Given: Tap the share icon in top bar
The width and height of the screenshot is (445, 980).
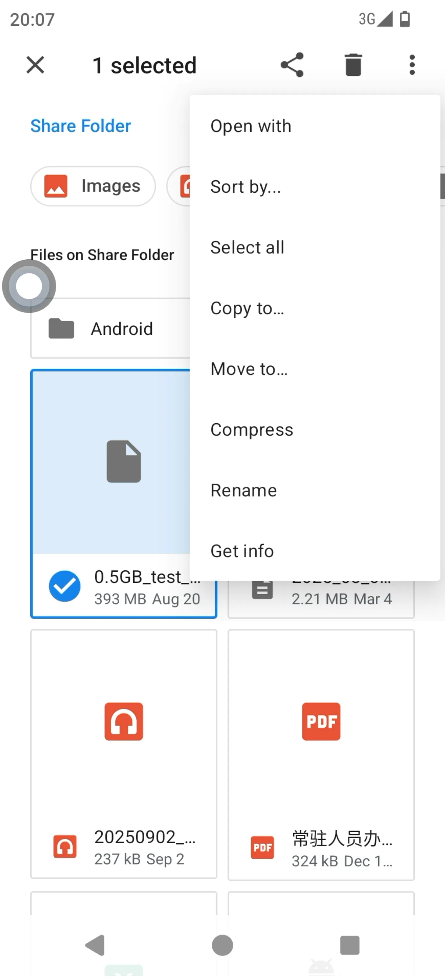Looking at the screenshot, I should [292, 65].
